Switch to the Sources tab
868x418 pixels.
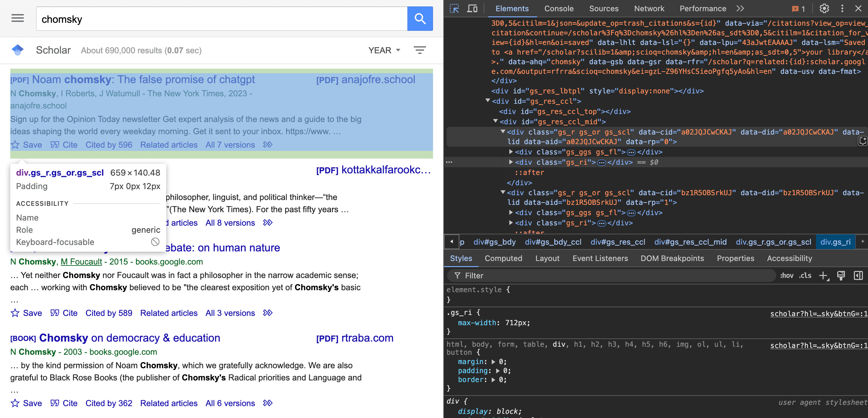[603, 9]
